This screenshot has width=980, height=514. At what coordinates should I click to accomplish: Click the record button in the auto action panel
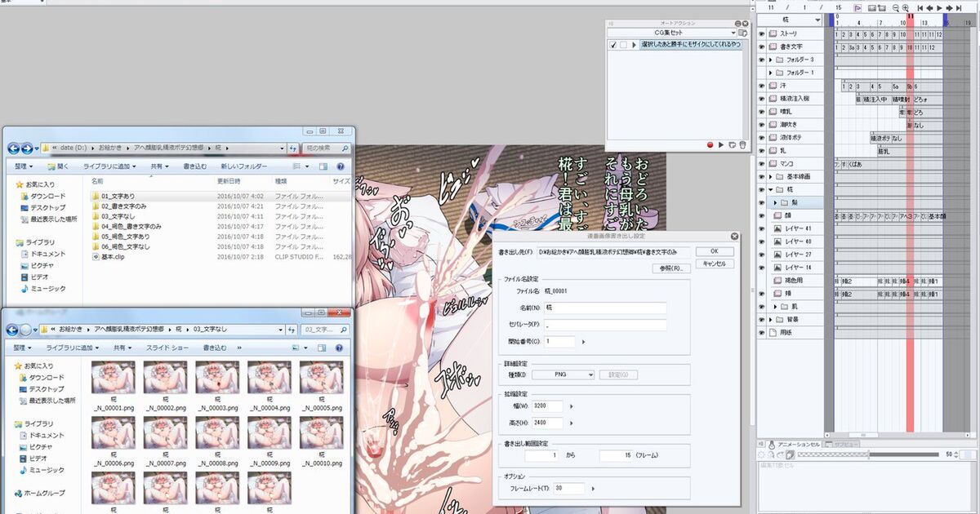710,145
